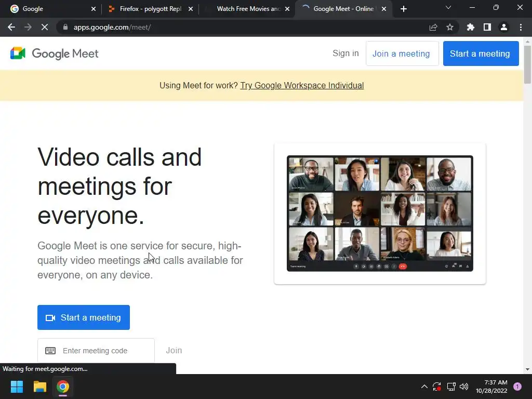The height and width of the screenshot is (399, 532).
Task: Click the site lock icon in the address bar
Action: (x=65, y=27)
